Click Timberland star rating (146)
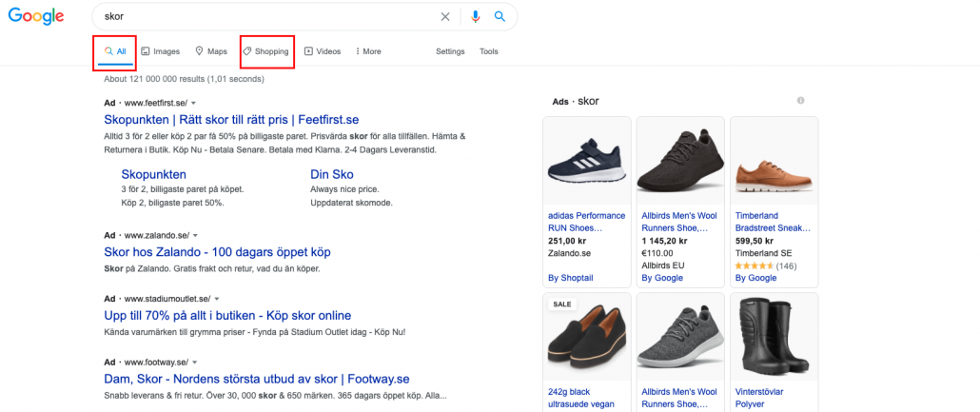The width and height of the screenshot is (980, 412). (766, 265)
